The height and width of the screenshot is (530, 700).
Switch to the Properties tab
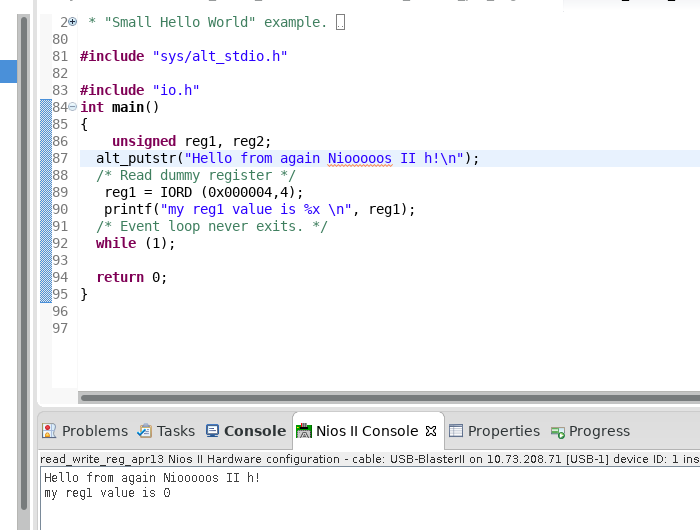pos(503,431)
